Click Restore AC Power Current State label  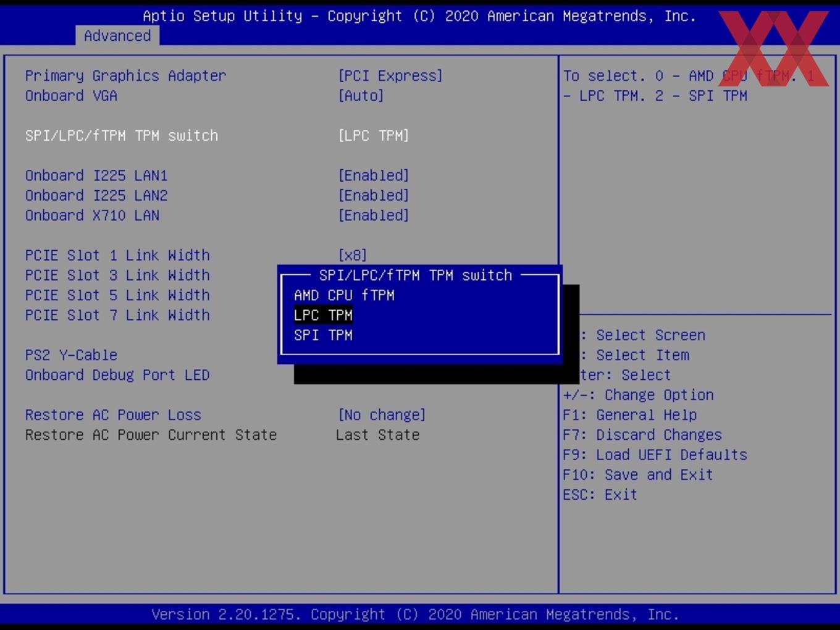click(151, 435)
